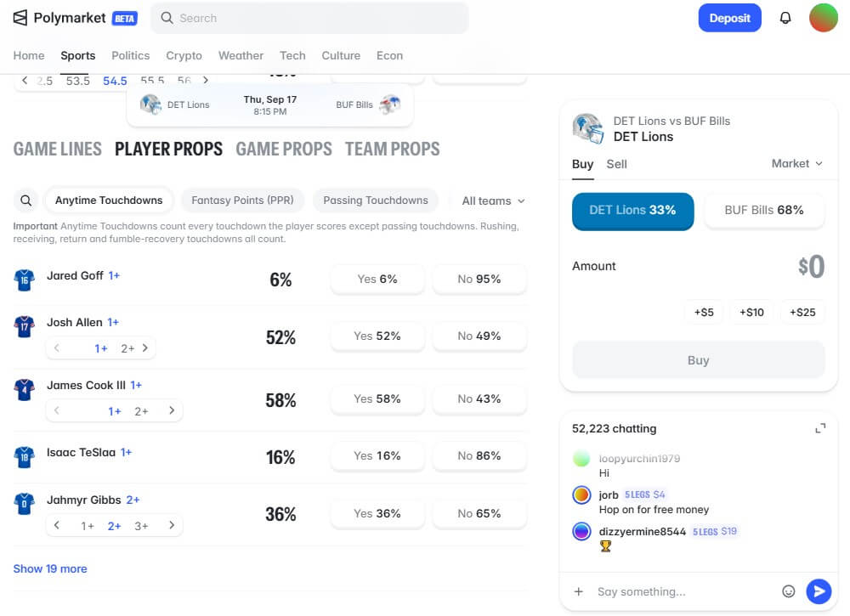Click the plus attachment icon in chat
Image resolution: width=850 pixels, height=616 pixels.
pyautogui.click(x=578, y=591)
